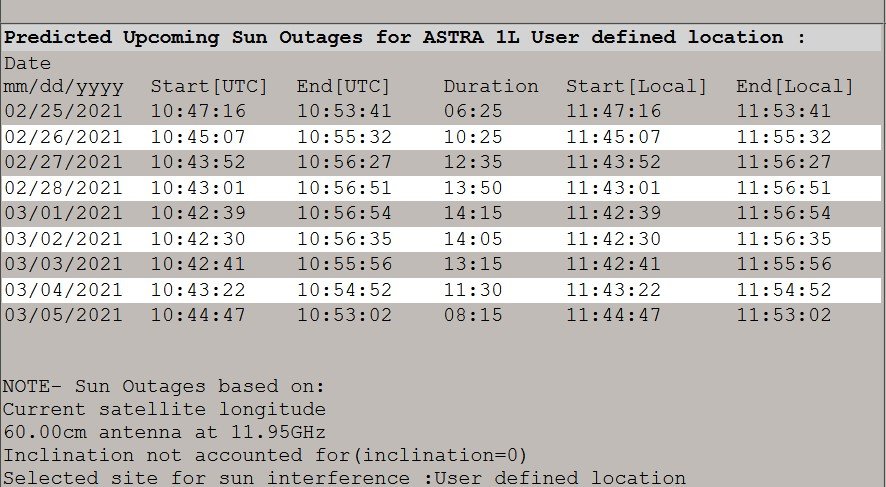This screenshot has width=886, height=487.
Task: Click the 03/01/2021 date cell
Action: coord(63,213)
